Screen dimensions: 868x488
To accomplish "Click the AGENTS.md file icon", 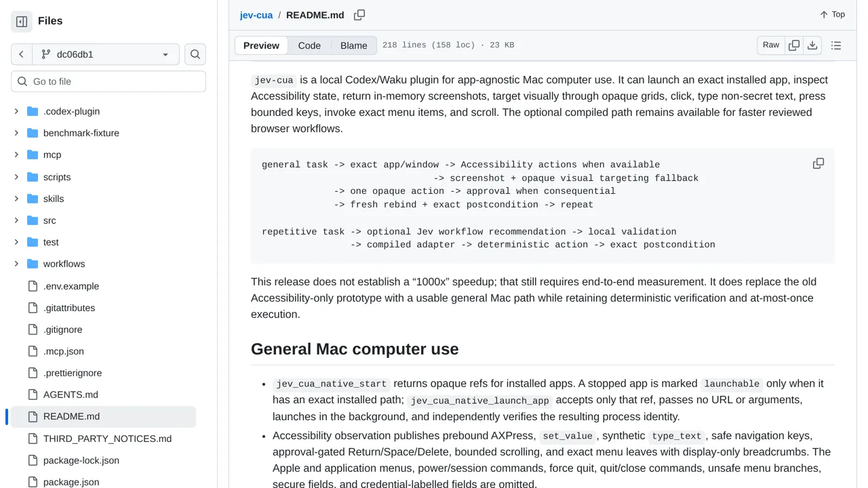I will (33, 394).
